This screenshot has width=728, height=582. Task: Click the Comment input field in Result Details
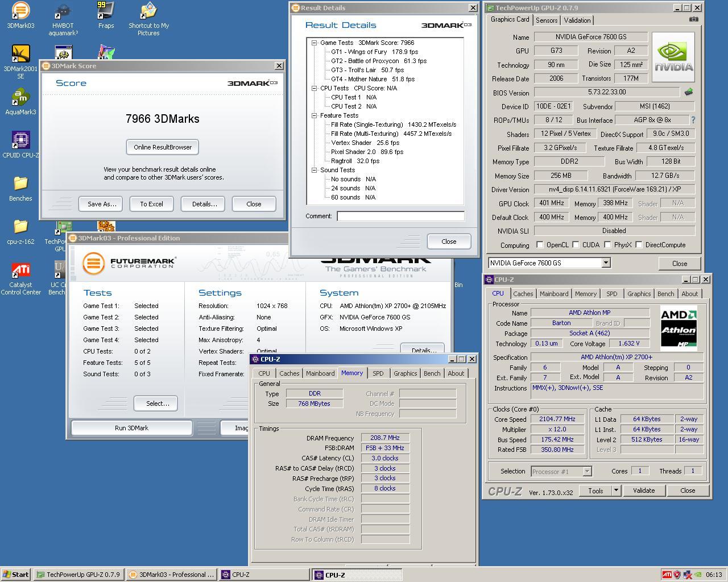pyautogui.click(x=400, y=216)
